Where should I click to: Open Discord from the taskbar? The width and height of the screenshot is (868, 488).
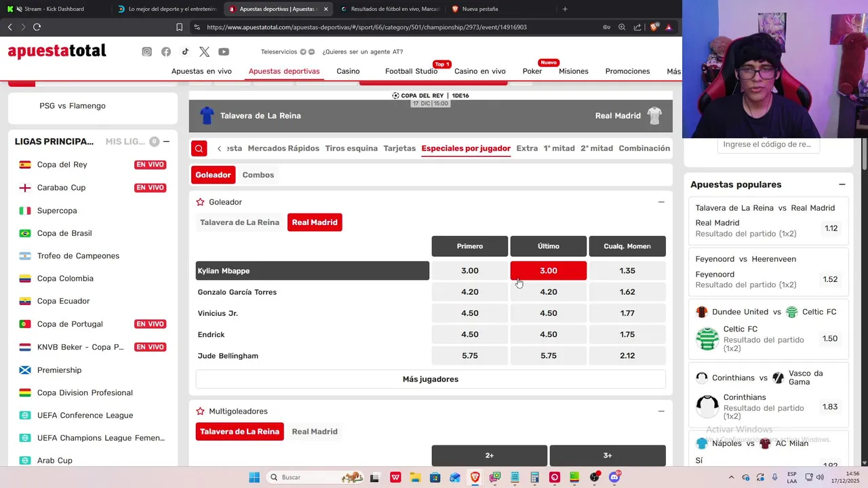tap(614, 477)
